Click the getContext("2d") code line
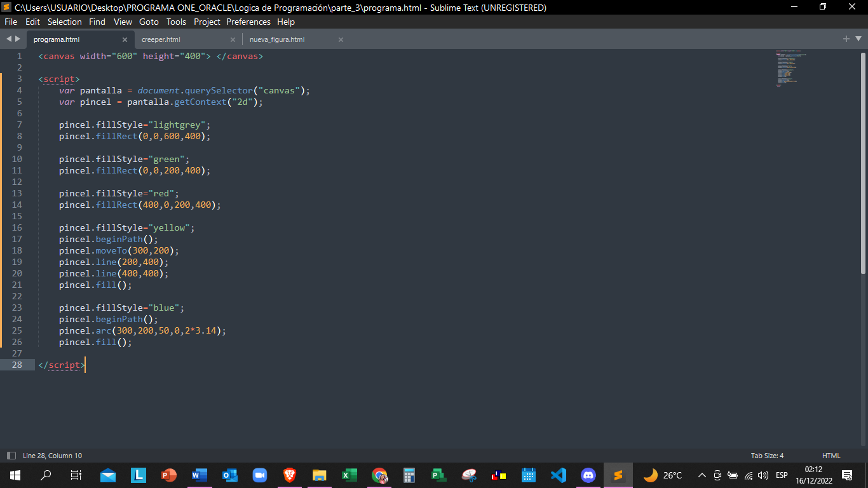Image resolution: width=868 pixels, height=488 pixels. (x=161, y=102)
